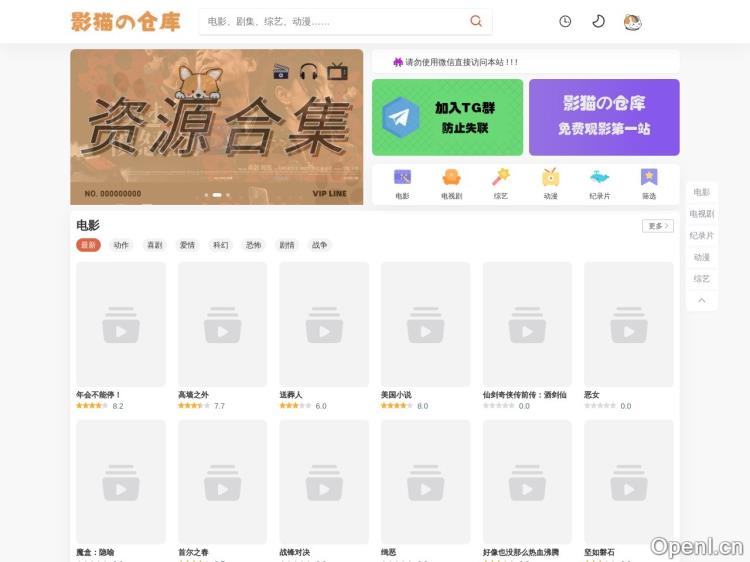Open 好像也没那么热血沸腾 poster
This screenshot has width=750, height=562.
tap(527, 482)
